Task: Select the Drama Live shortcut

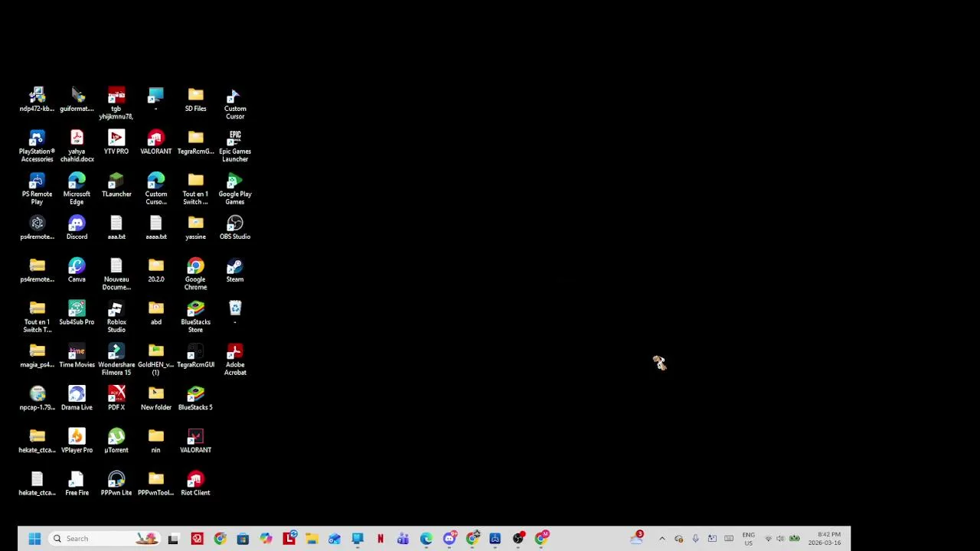Action: (77, 398)
